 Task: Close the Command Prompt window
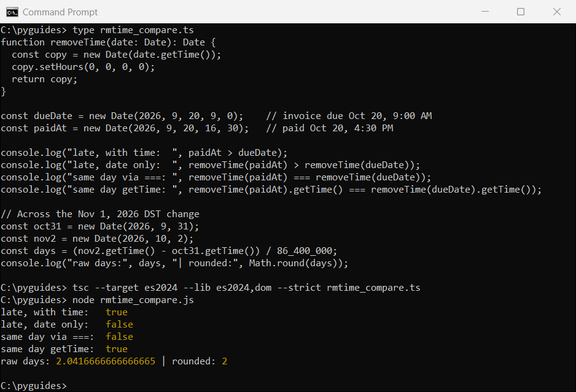557,12
